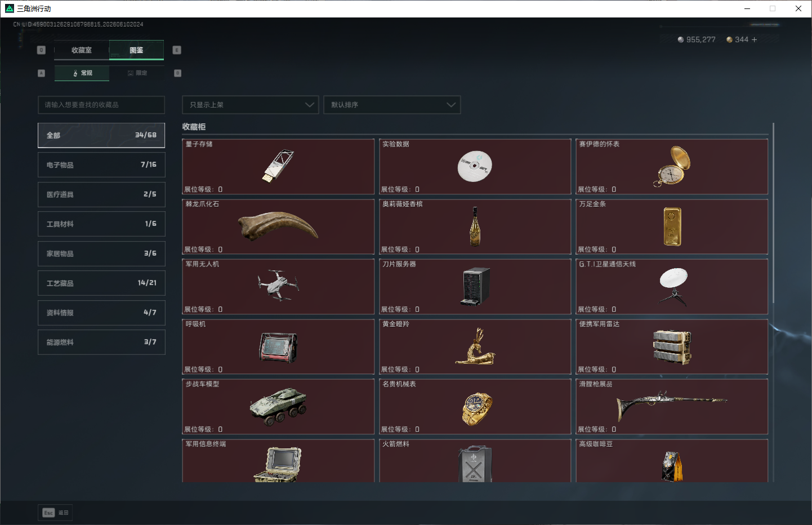Select the 军用无人机 drone icon

278,285
